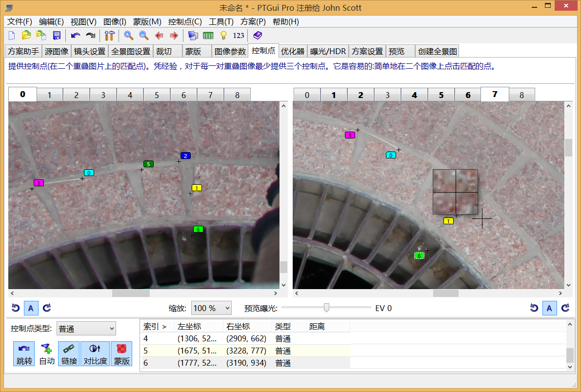Switch to the 优化器 tab
Screen dimensions: 581x392
coord(293,51)
